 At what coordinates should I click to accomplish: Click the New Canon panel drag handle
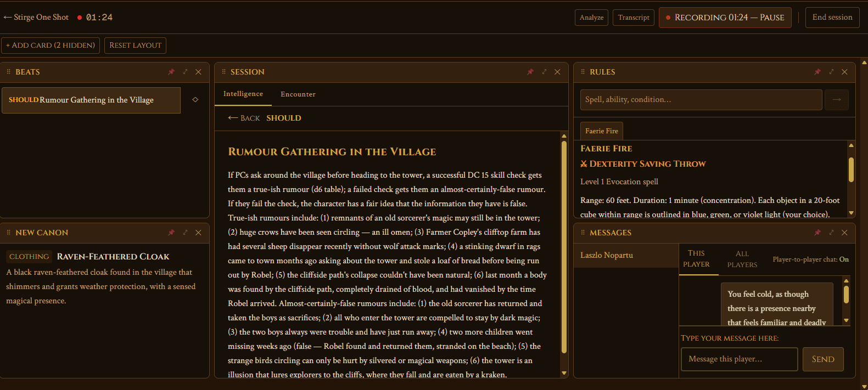coord(8,233)
